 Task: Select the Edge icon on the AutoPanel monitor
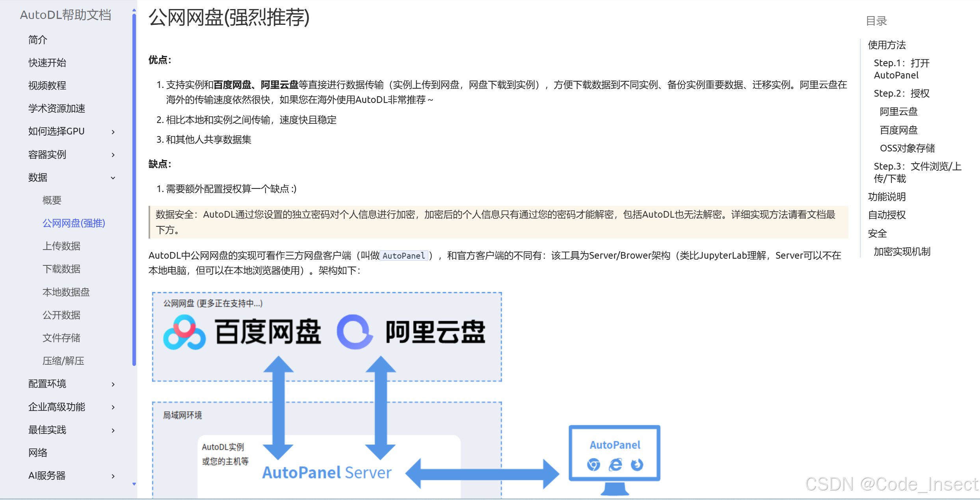(615, 465)
